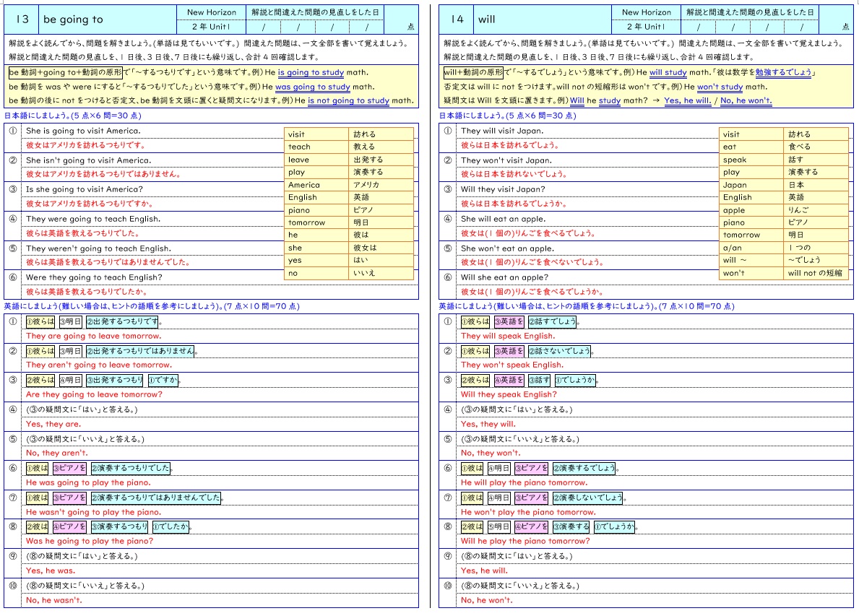Click the answer "He wasn't going to play the piano."
859x616 pixels.
[94, 513]
